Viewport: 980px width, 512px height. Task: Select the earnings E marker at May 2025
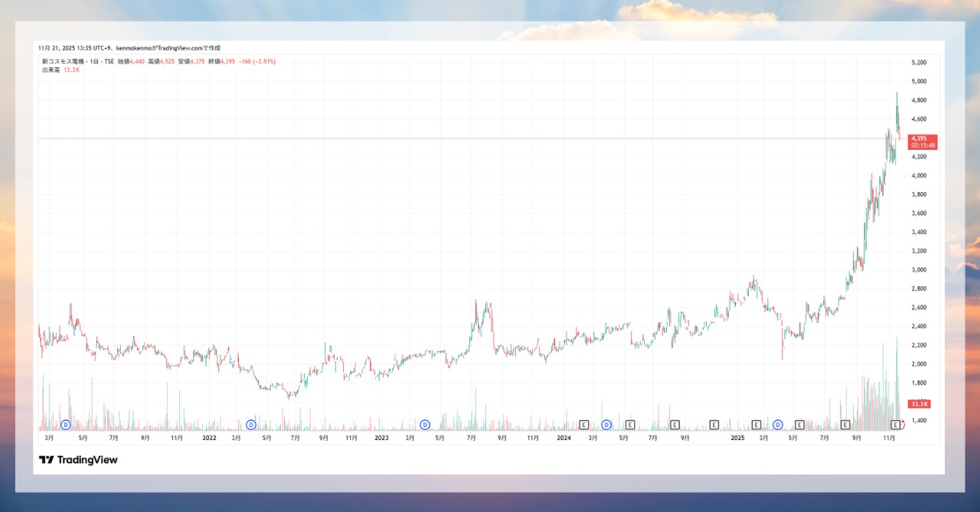point(800,424)
